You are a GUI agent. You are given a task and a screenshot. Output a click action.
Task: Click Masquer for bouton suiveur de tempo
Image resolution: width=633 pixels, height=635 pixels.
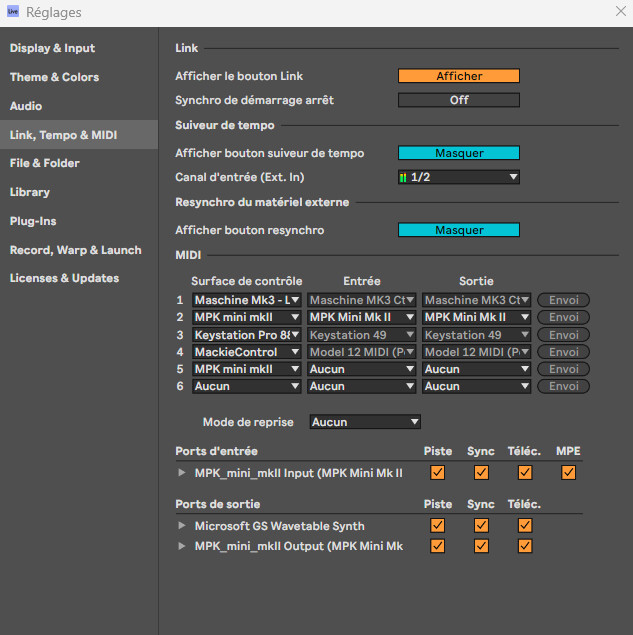459,153
